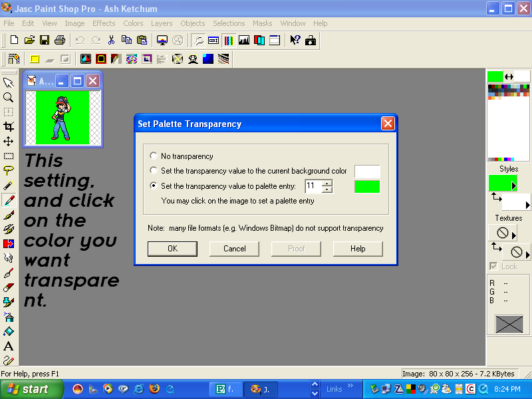Expand the foreground Styles green swatch arrow
Screen dimensions: 532x399
(x=513, y=186)
